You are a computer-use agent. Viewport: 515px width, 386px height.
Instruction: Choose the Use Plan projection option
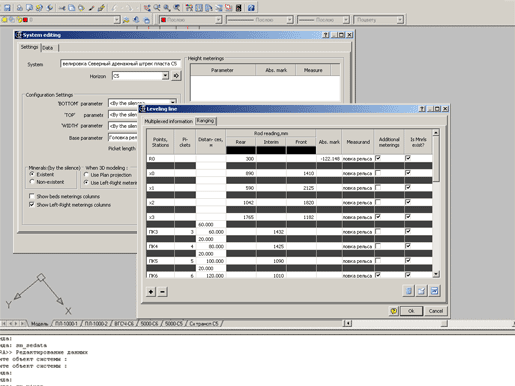pyautogui.click(x=86, y=175)
